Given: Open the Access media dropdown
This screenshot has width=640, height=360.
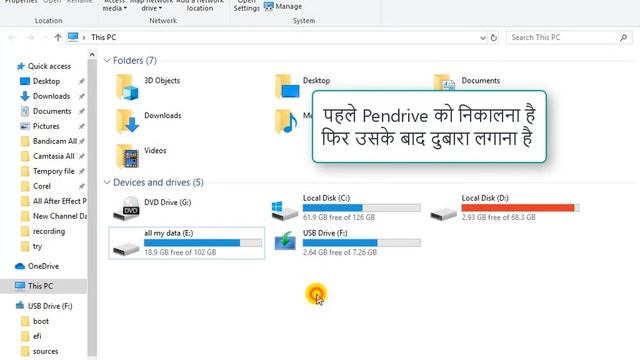Looking at the screenshot, I should [x=115, y=6].
